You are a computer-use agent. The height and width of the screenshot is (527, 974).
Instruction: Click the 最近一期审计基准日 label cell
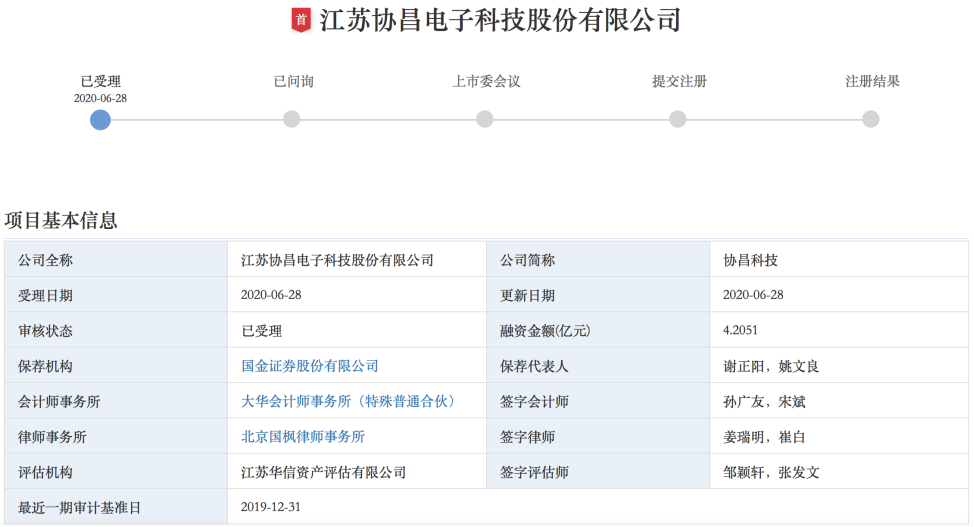116,507
